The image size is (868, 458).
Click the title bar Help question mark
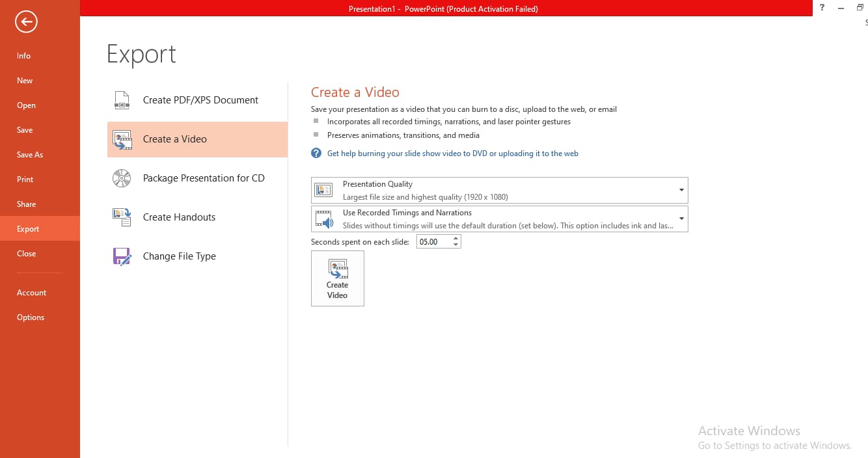pos(822,8)
